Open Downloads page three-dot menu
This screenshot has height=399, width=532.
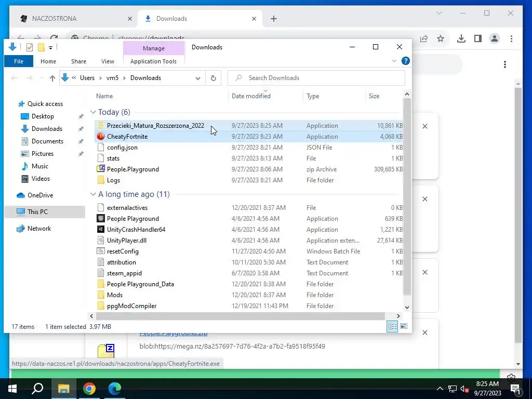[x=505, y=64]
